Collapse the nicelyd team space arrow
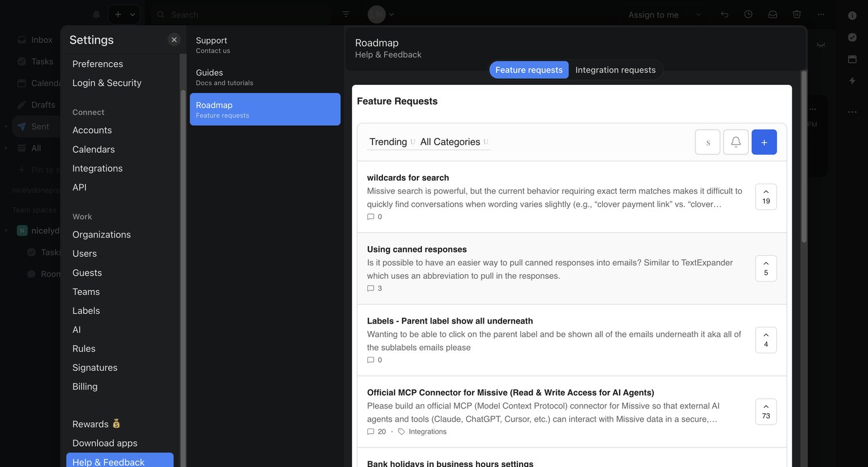The height and width of the screenshot is (467, 868). click(6, 231)
